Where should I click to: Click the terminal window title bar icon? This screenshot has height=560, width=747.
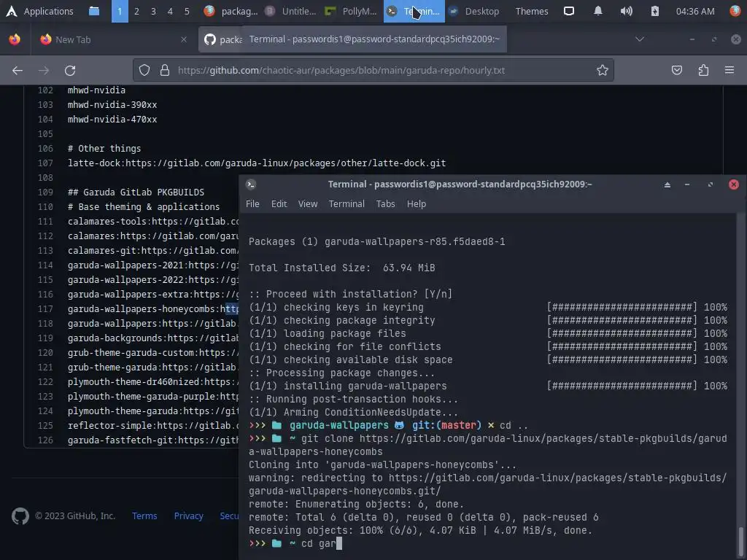[x=251, y=184]
